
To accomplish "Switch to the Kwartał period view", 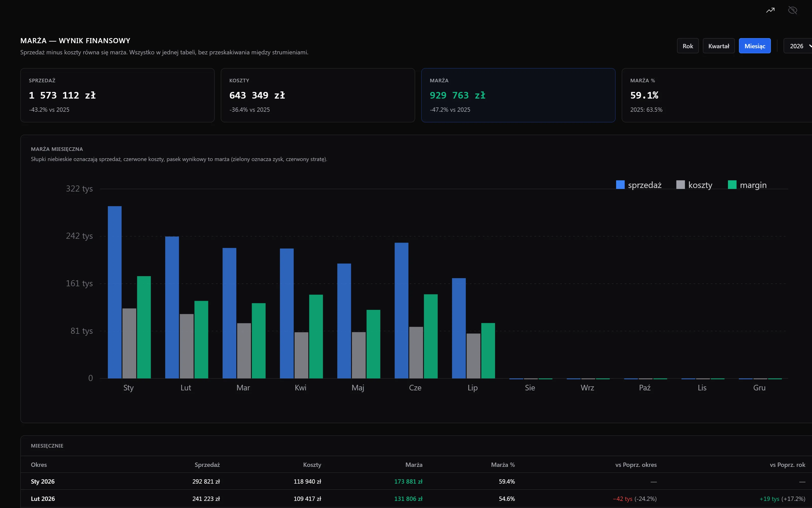I will point(718,46).
